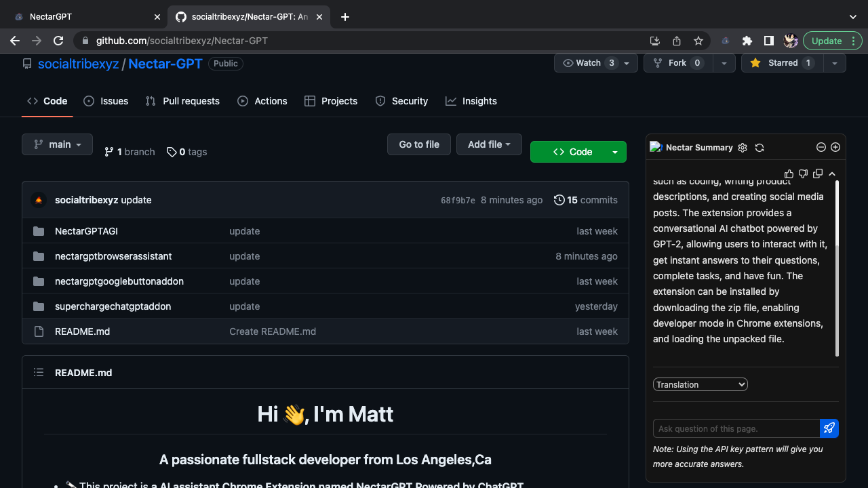Screen dimensions: 868x488
Task: Install or download page icon in address bar
Action: (x=655, y=41)
